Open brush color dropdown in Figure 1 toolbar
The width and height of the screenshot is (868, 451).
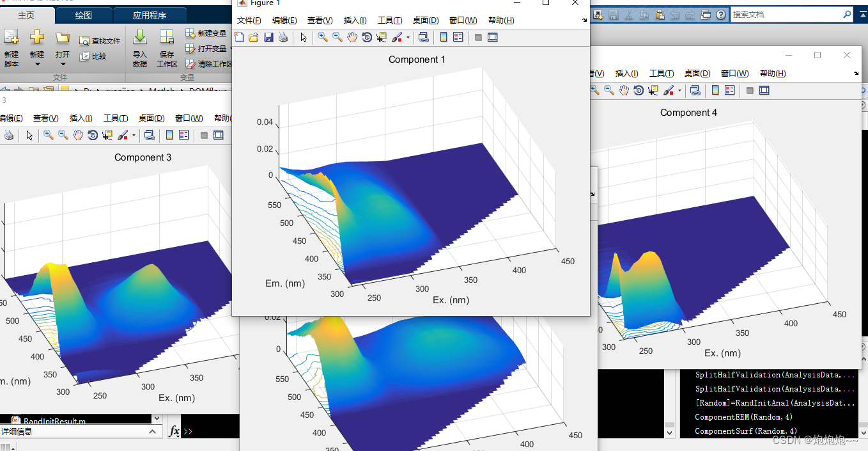408,38
